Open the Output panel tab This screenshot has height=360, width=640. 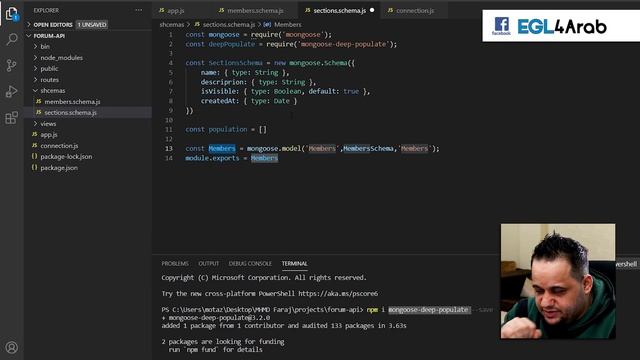coord(209,264)
